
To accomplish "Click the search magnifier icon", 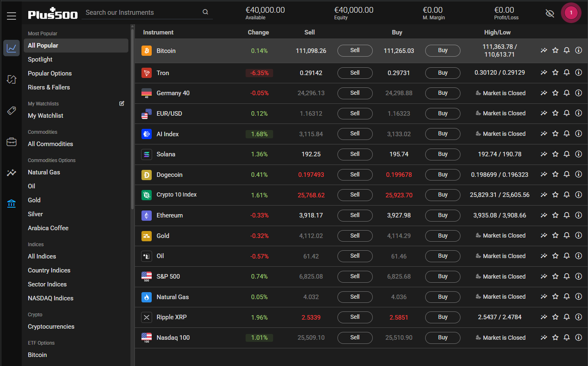I will (205, 12).
